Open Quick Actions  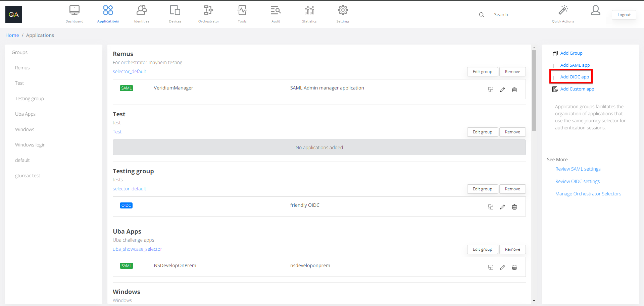(563, 13)
